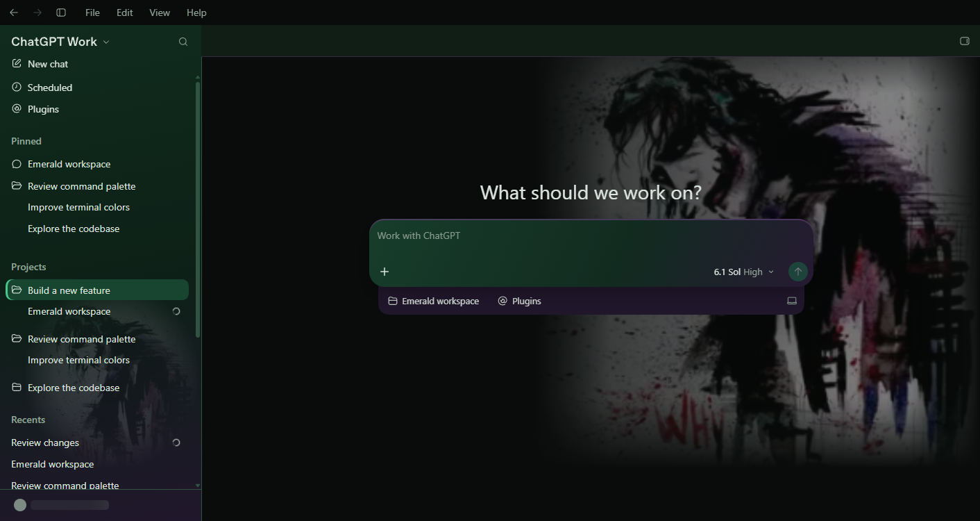
Task: Click the laptop icon below the composer
Action: 791,301
